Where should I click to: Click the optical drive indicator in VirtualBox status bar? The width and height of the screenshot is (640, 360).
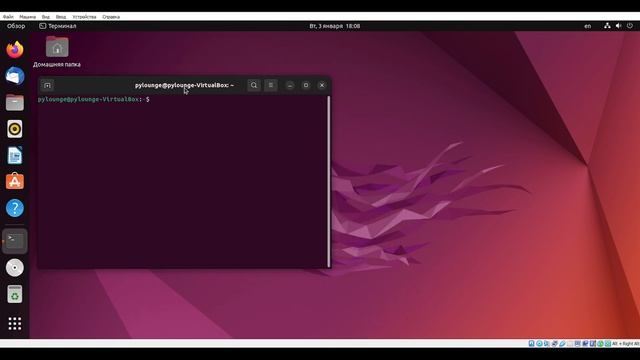click(539, 344)
